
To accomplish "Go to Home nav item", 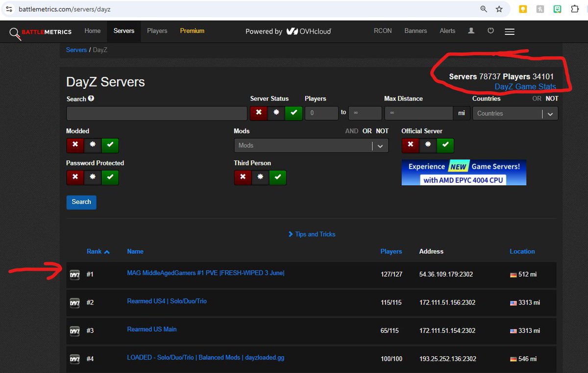I will pos(92,31).
